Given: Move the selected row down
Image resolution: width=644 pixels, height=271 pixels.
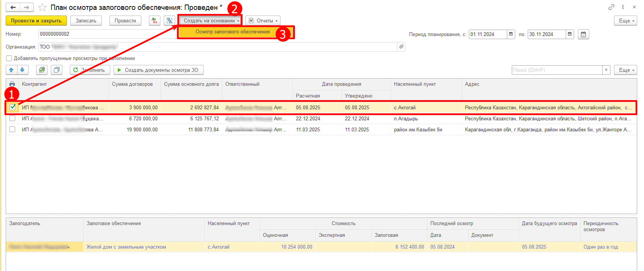Looking at the screenshot, I should 22,70.
